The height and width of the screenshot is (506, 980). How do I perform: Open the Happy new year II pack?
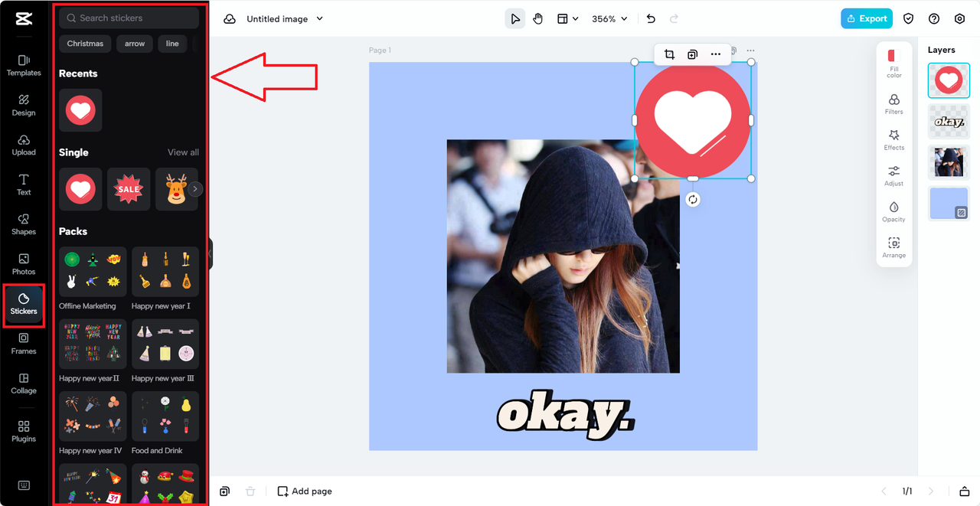point(93,344)
